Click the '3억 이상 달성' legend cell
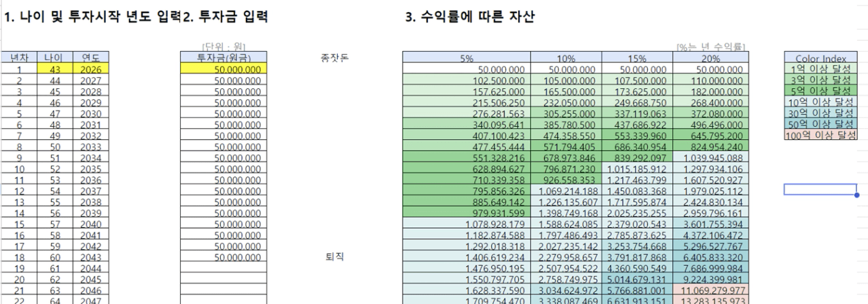 pyautogui.click(x=820, y=79)
